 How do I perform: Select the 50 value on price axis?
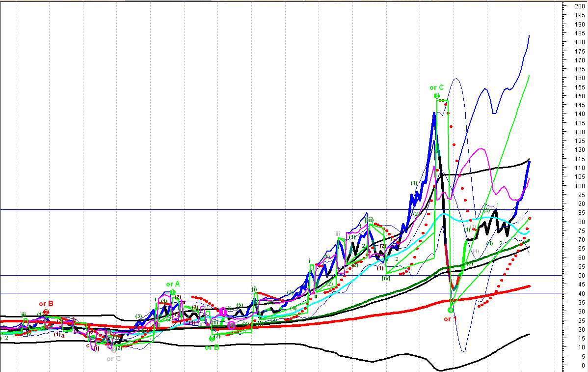coord(580,276)
